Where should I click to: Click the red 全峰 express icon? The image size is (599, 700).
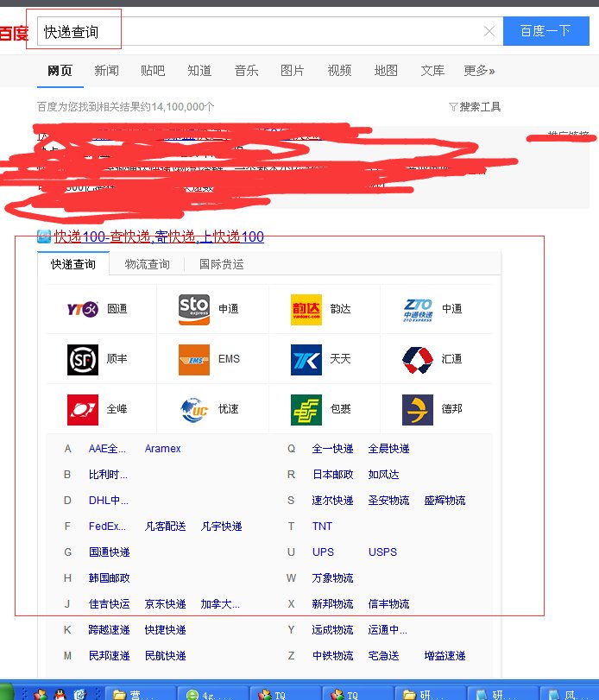tap(83, 409)
